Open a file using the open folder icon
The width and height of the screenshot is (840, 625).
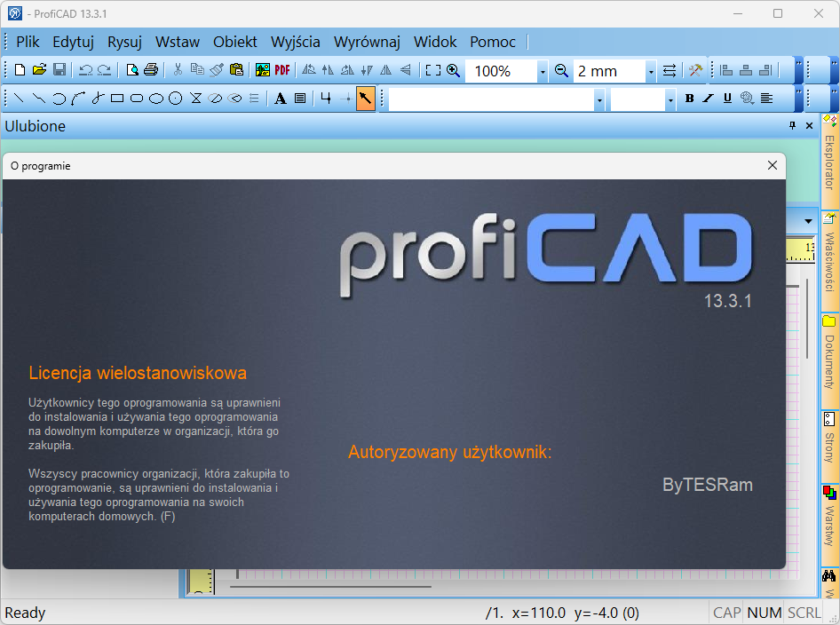(x=39, y=70)
